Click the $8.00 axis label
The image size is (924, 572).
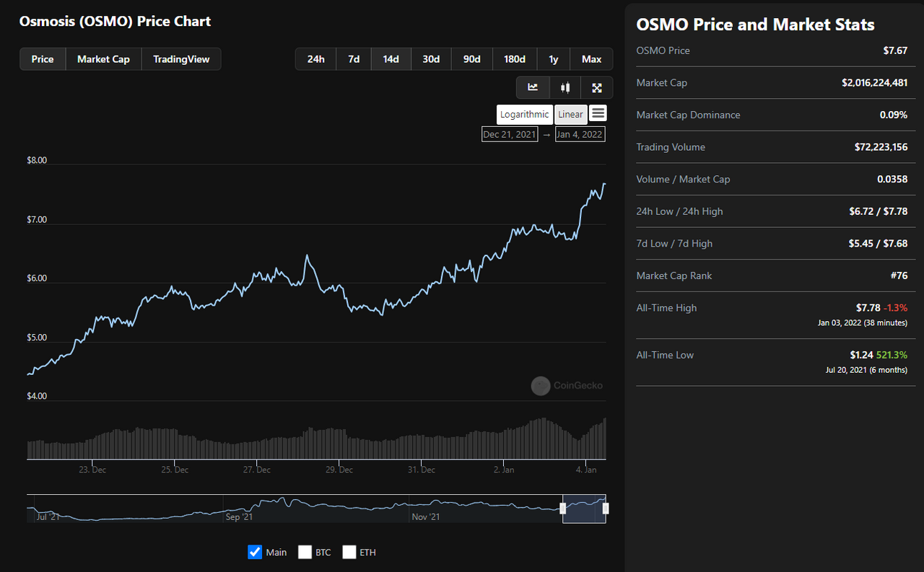coord(37,161)
